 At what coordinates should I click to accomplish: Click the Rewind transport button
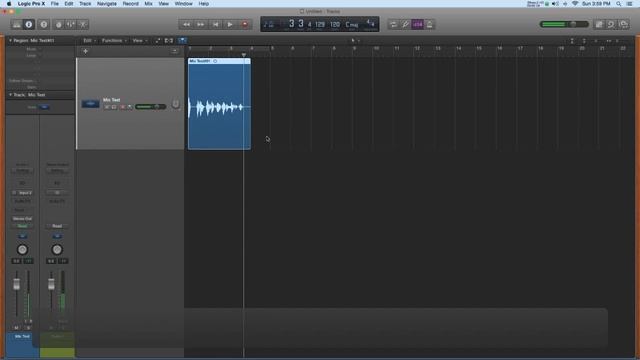coord(186,24)
